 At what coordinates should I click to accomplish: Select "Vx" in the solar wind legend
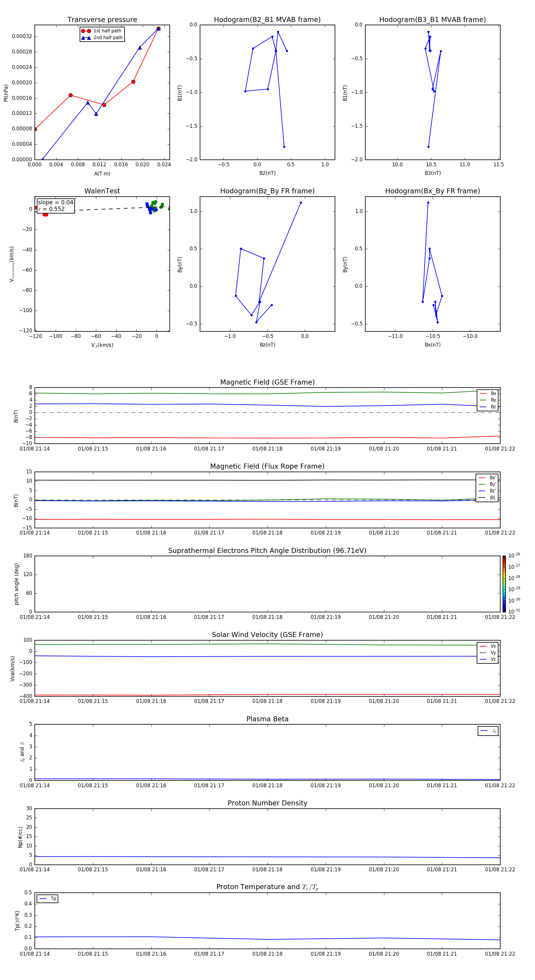click(488, 646)
